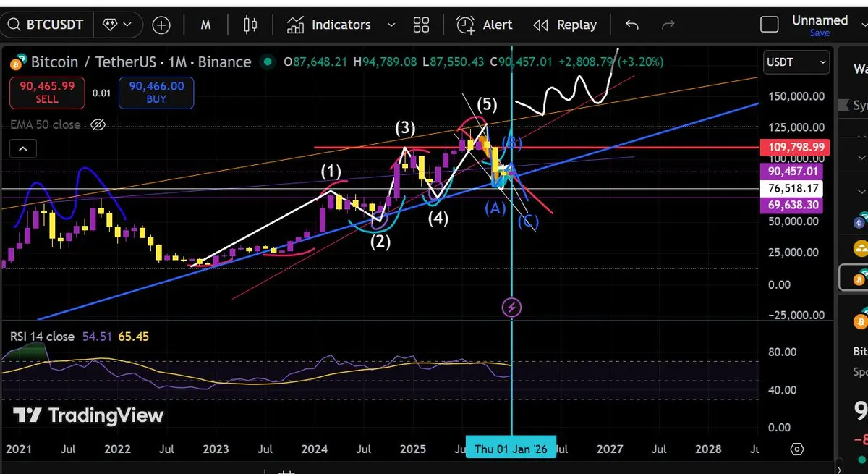Image resolution: width=868 pixels, height=474 pixels.
Task: Create a new Alert
Action: point(485,25)
